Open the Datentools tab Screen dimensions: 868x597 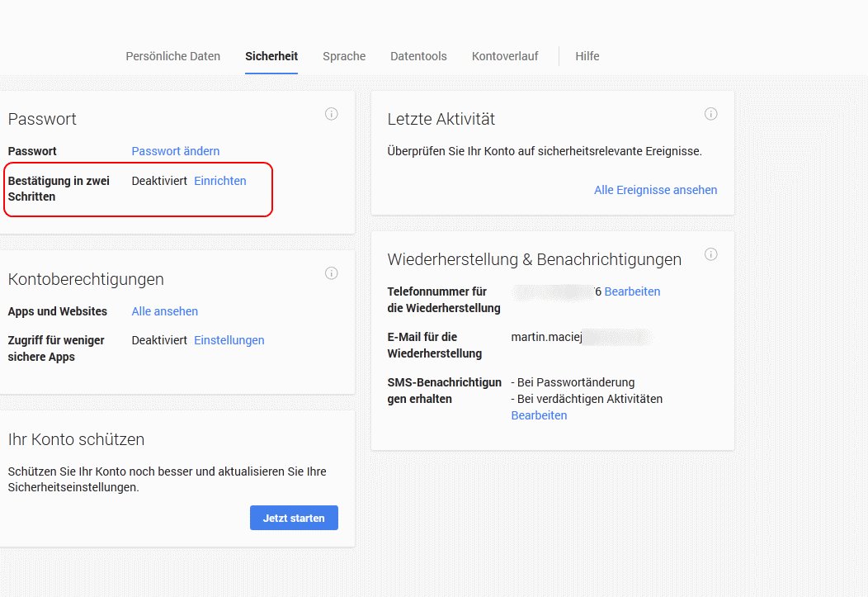pyautogui.click(x=418, y=55)
